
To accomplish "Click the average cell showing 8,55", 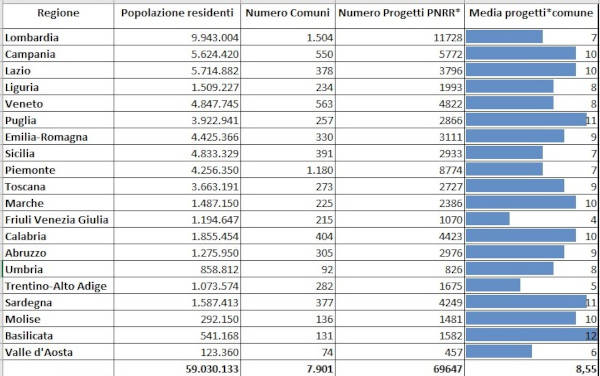I will pyautogui.click(x=531, y=368).
